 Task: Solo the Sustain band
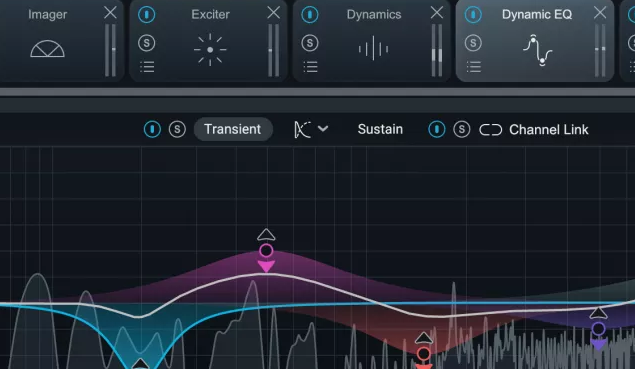coord(462,129)
